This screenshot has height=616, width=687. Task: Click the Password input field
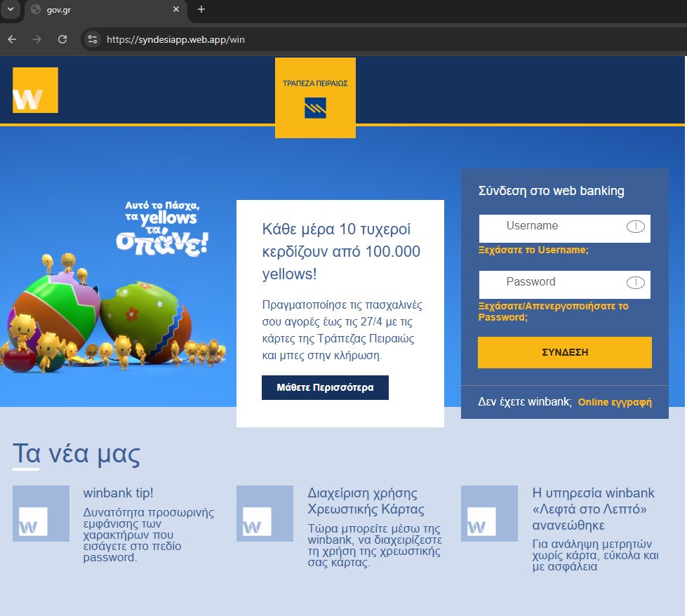coord(564,284)
